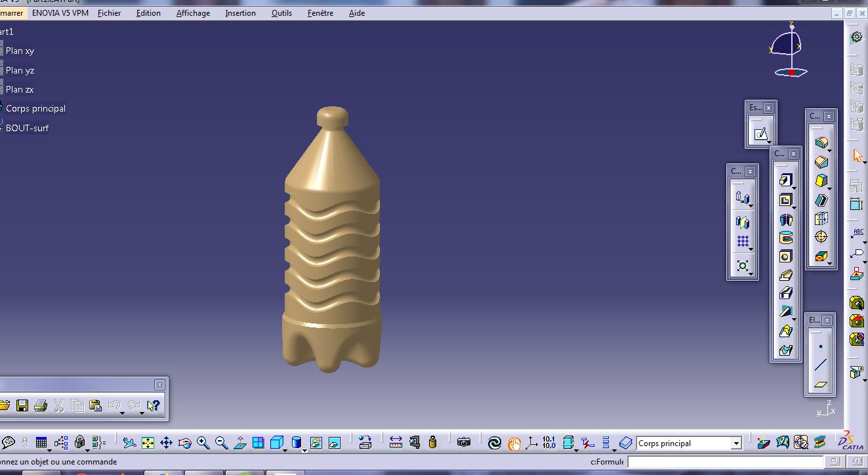Select the Rectangular Pattern tool
This screenshot has height=475, width=868.
click(743, 241)
